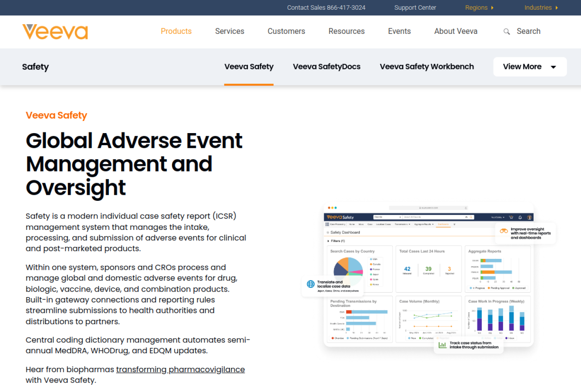Select the Veeva Safety tab

pos(249,67)
